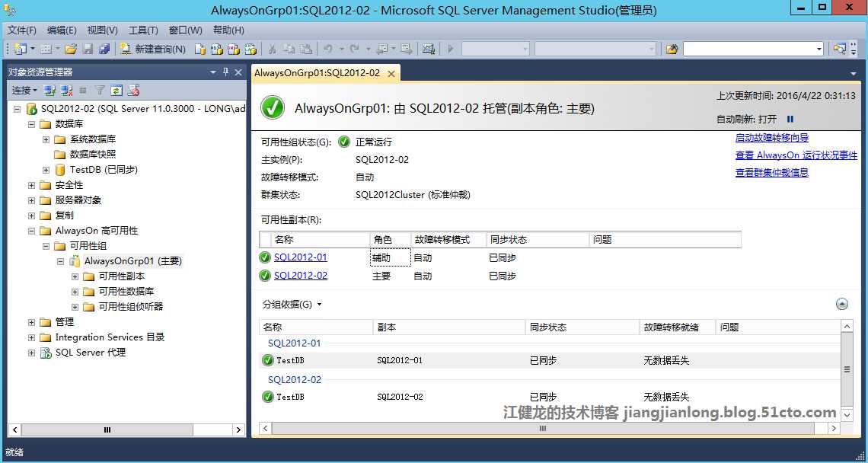Pin the 对象资源管理器 panel
This screenshot has height=463, width=868.
point(226,72)
